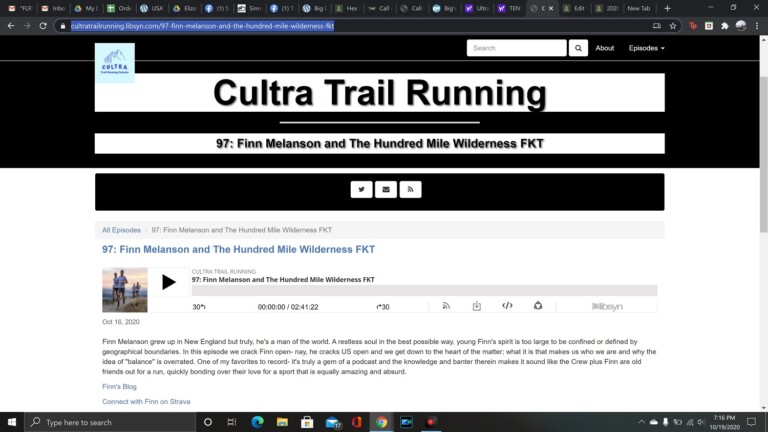Play the Finn Melanson podcast episode
The image size is (768, 432).
point(169,283)
